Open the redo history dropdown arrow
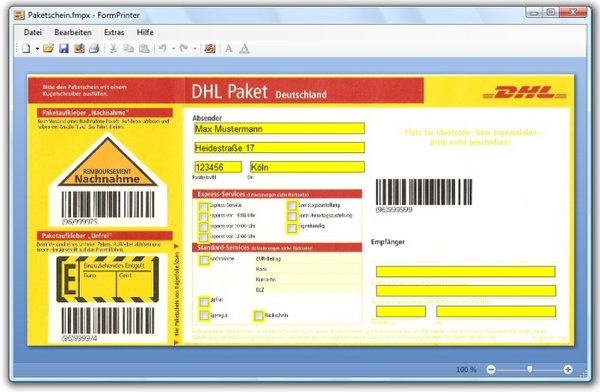This screenshot has width=600, height=392. pyautogui.click(x=195, y=49)
